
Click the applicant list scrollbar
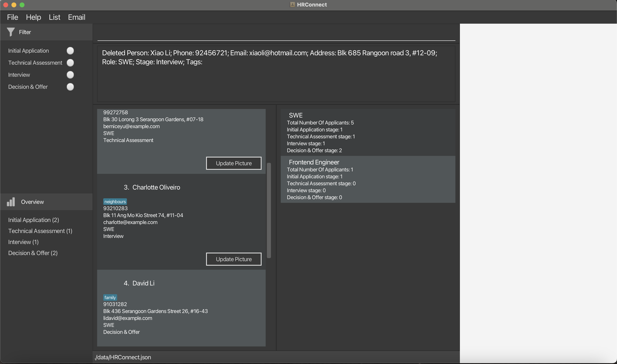(269, 210)
